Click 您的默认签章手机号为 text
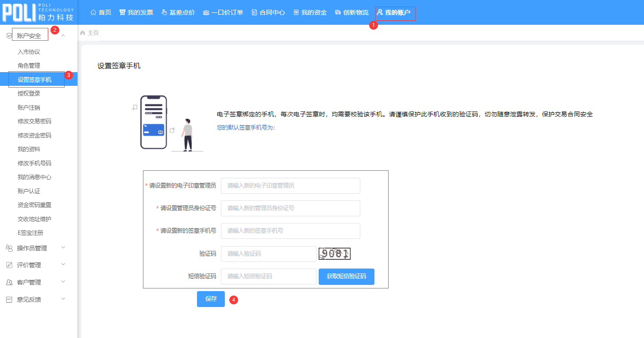 tap(246, 127)
